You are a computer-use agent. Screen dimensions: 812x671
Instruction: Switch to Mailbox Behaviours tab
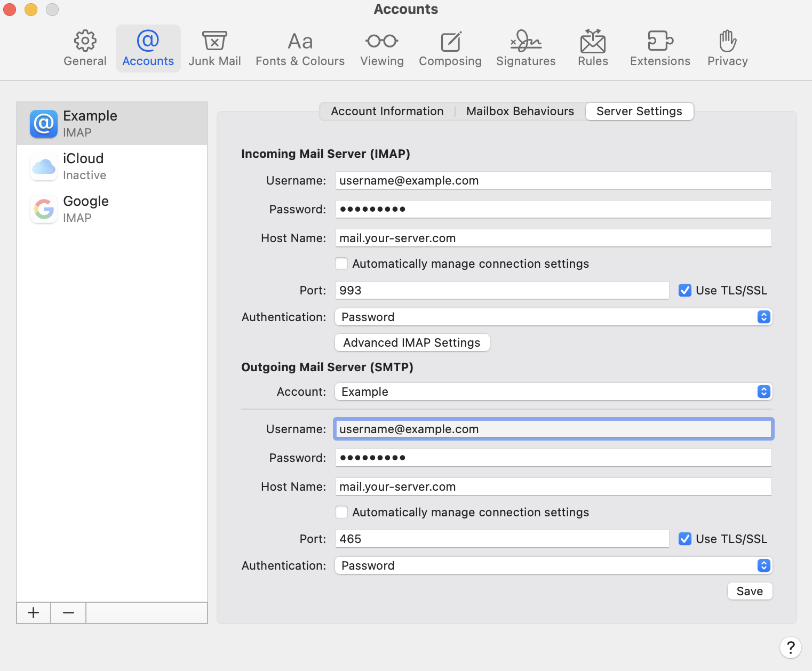[520, 111]
